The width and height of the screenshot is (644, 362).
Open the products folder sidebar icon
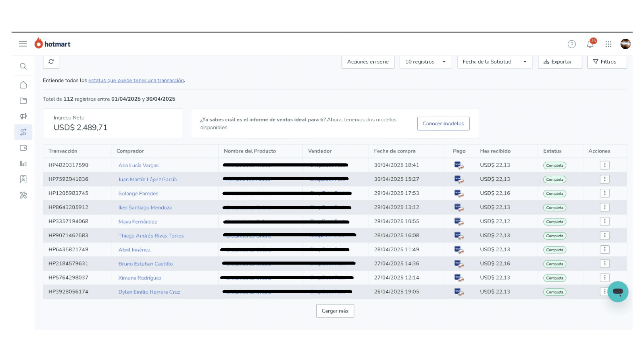click(23, 101)
